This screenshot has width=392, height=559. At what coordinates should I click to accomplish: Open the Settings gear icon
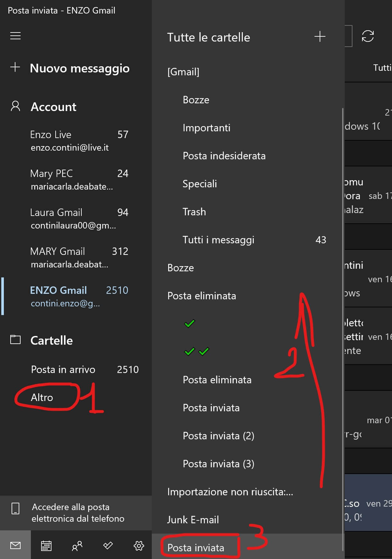tap(139, 545)
